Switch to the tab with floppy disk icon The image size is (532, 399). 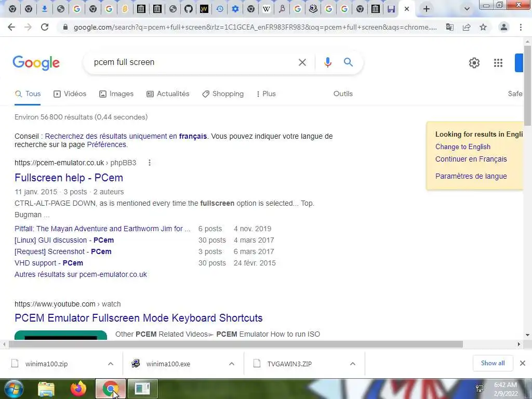pyautogui.click(x=391, y=9)
